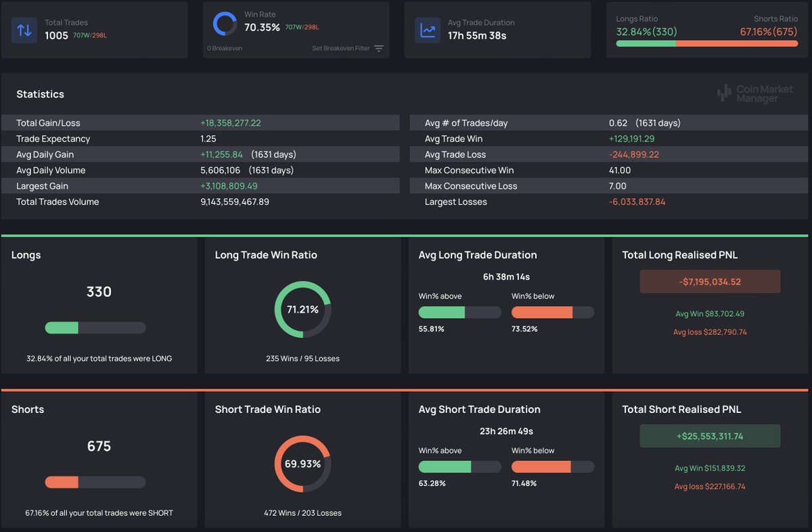Image resolution: width=812 pixels, height=532 pixels.
Task: Click the Largest Losses value -6,033,837.84
Action: 637,202
